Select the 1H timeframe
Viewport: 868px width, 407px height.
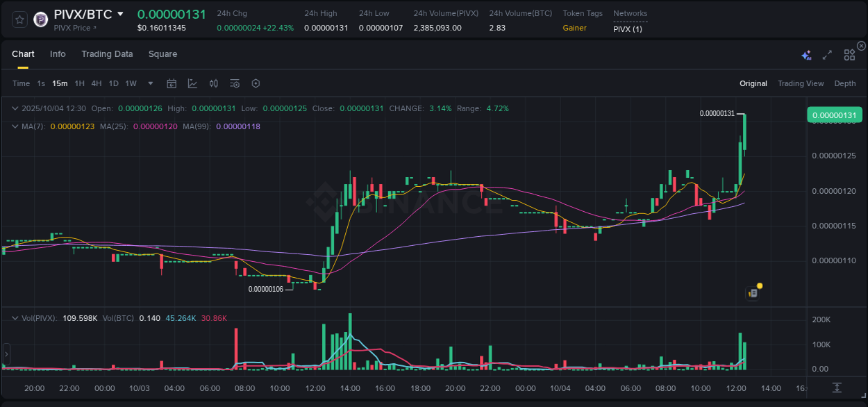78,83
